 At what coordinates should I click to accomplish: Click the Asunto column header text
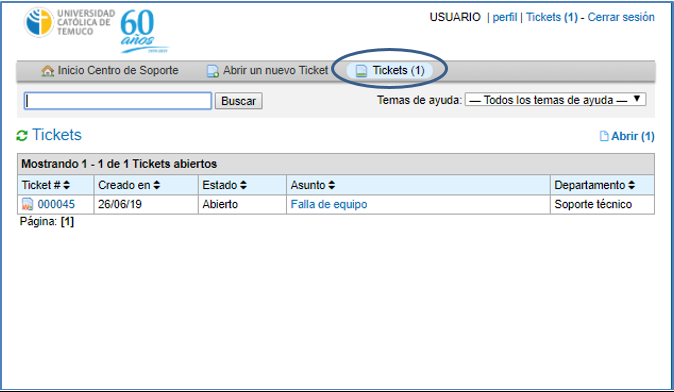pyautogui.click(x=308, y=185)
